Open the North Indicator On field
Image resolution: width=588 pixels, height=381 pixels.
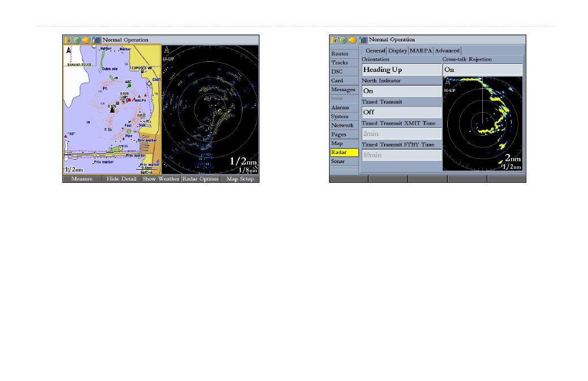[401, 91]
